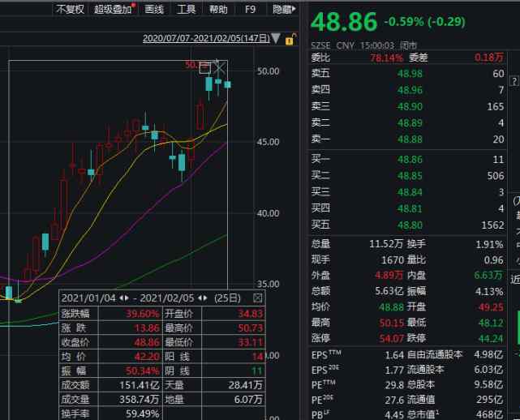The image size is (520, 420).
Task: Select the 卖二 price 48.89
Action: pyautogui.click(x=410, y=123)
